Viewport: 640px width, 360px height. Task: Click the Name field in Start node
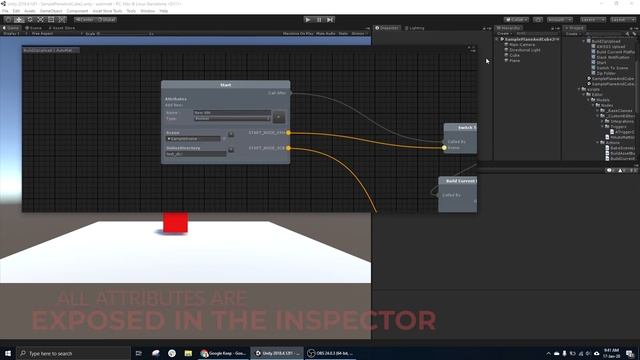click(x=232, y=112)
